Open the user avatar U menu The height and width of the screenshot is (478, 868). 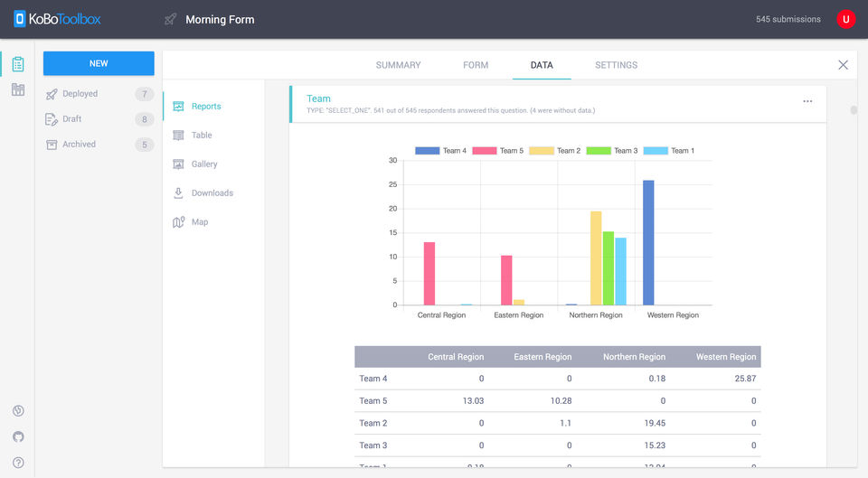click(x=845, y=19)
